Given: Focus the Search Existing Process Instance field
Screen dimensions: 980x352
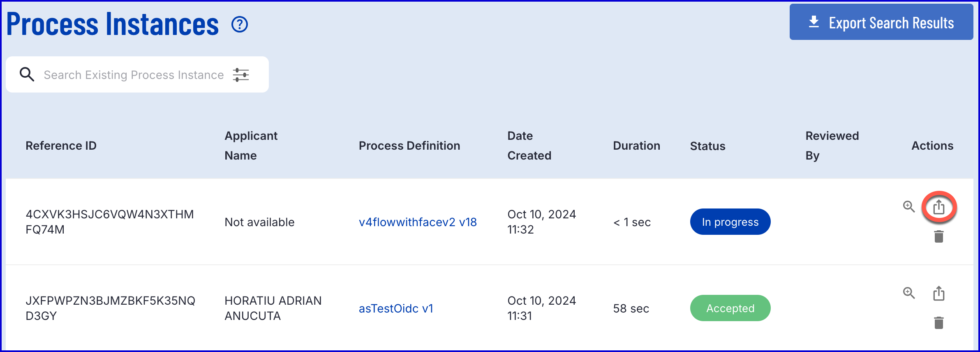Looking at the screenshot, I should pos(134,75).
